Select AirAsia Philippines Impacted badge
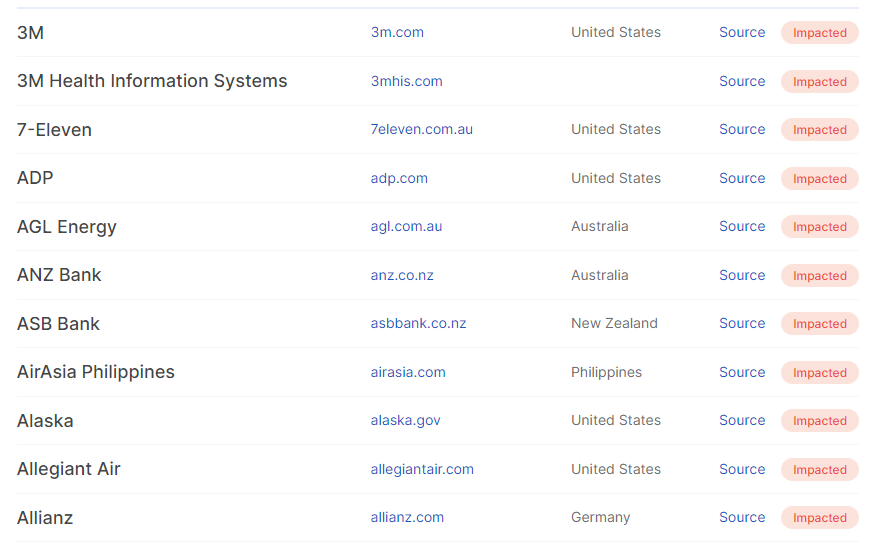869x544 pixels. 820,372
